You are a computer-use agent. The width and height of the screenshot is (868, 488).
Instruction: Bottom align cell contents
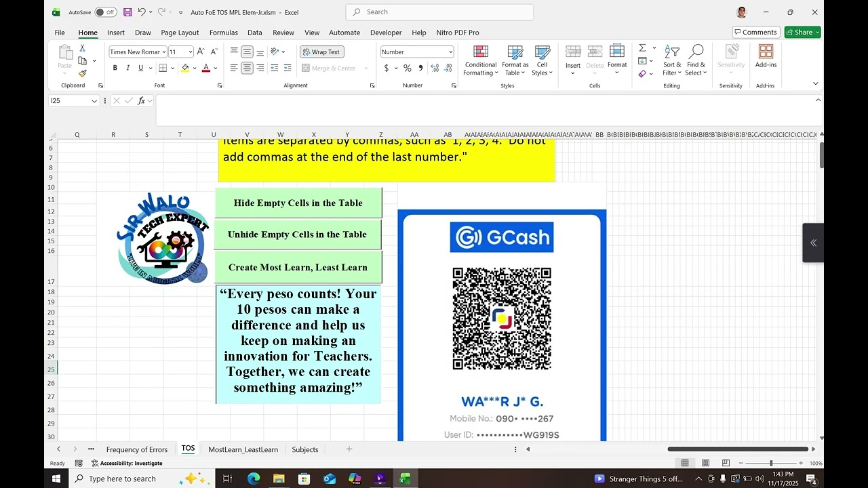click(x=260, y=52)
